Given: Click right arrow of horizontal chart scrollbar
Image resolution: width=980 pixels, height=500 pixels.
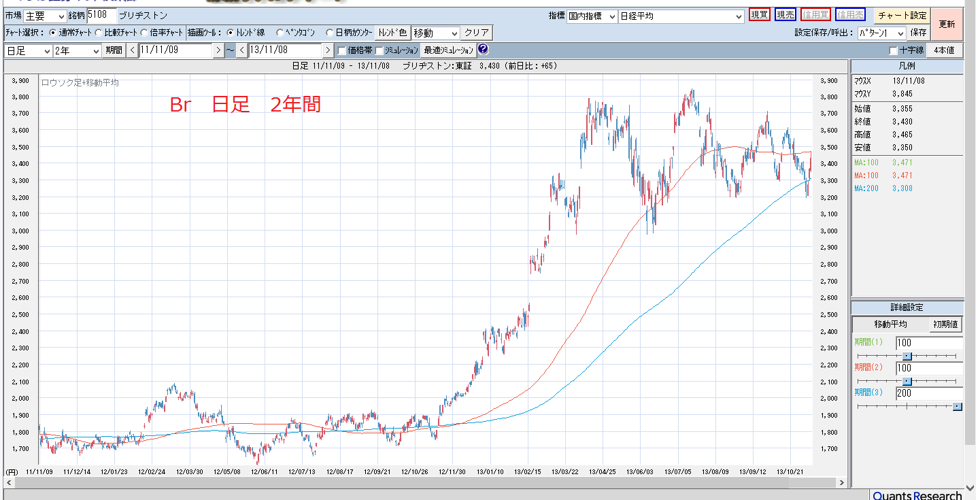Looking at the screenshot, I should pyautogui.click(x=842, y=482).
